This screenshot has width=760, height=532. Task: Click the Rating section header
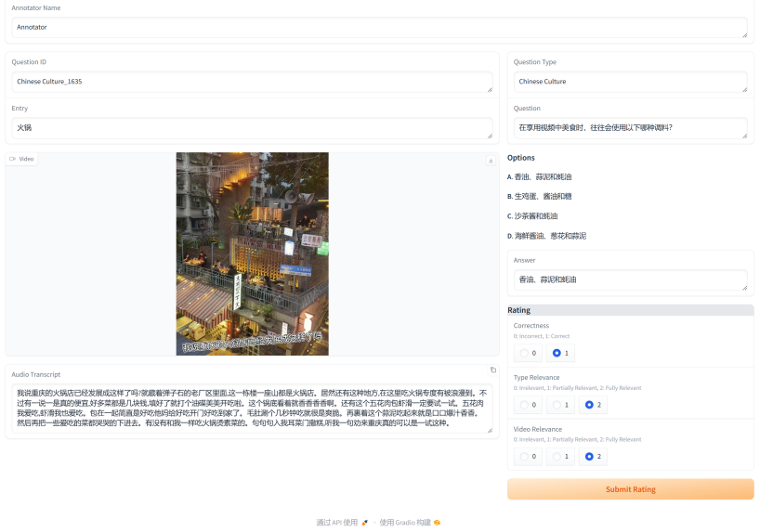click(631, 310)
